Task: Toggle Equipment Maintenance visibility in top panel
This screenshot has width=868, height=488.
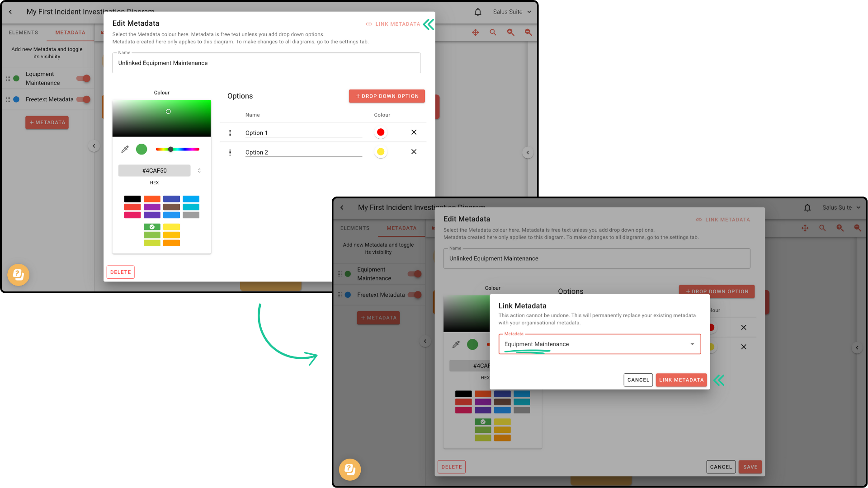Action: (84, 79)
